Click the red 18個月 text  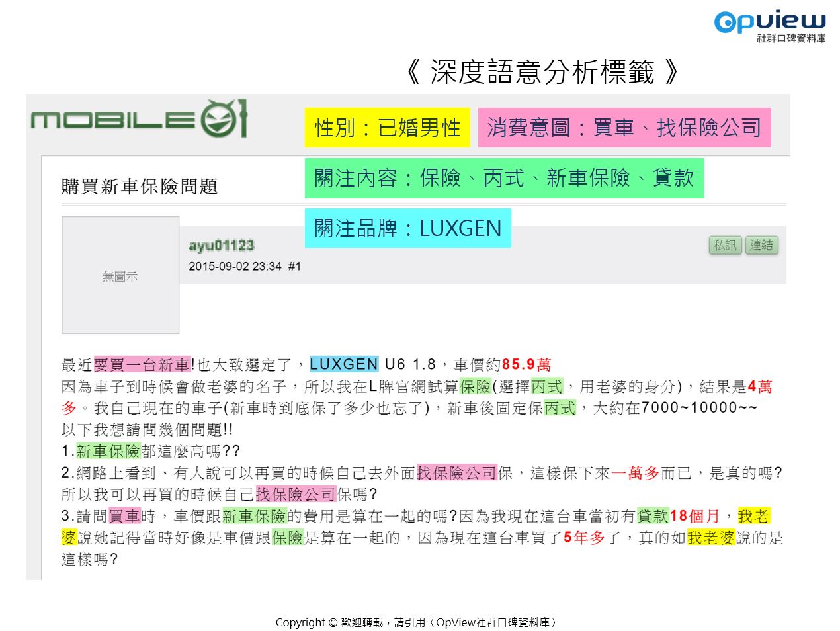coord(694,516)
